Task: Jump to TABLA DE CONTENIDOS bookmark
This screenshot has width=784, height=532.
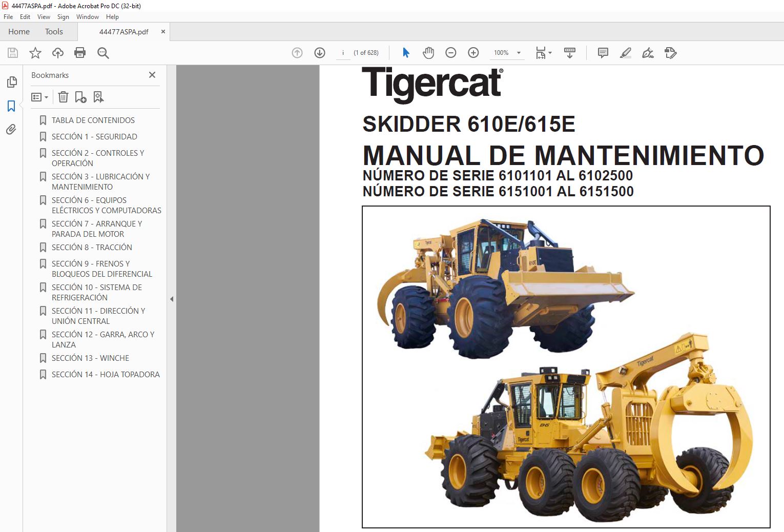Action: tap(93, 120)
